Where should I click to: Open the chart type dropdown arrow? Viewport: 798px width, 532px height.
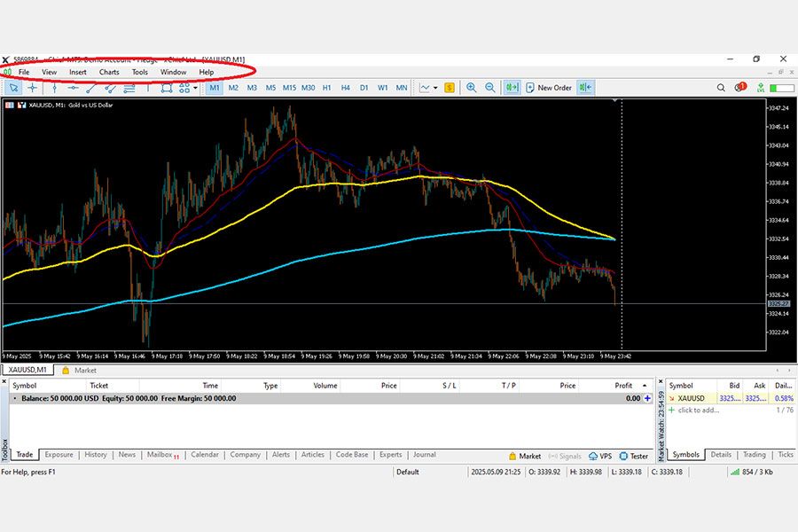click(435, 88)
